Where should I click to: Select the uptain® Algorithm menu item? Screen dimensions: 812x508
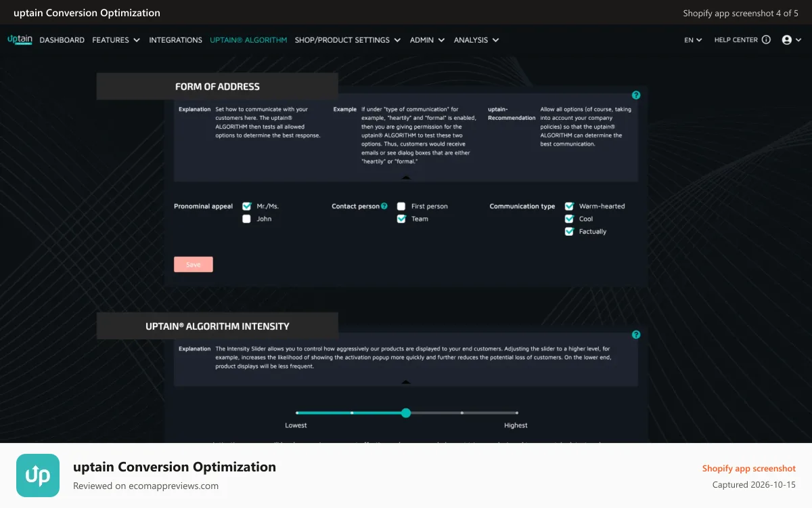(248, 40)
